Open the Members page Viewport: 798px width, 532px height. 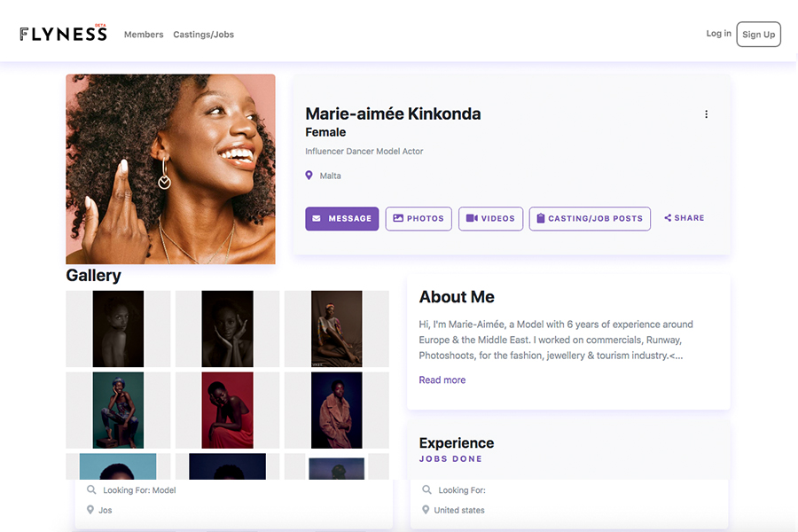pos(144,35)
